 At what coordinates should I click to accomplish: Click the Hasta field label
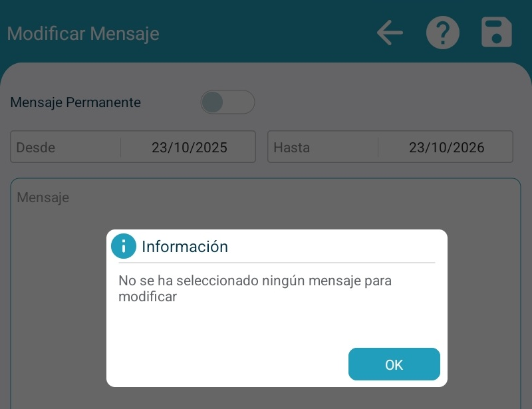point(291,148)
